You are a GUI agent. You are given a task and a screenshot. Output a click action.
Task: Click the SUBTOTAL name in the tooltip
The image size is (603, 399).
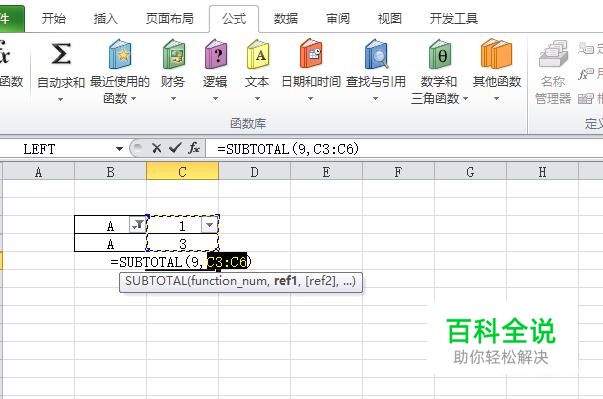point(156,281)
